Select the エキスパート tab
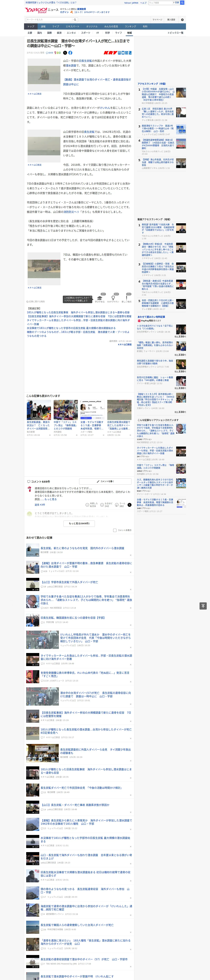This screenshot has width=210, height=980. [72, 26]
